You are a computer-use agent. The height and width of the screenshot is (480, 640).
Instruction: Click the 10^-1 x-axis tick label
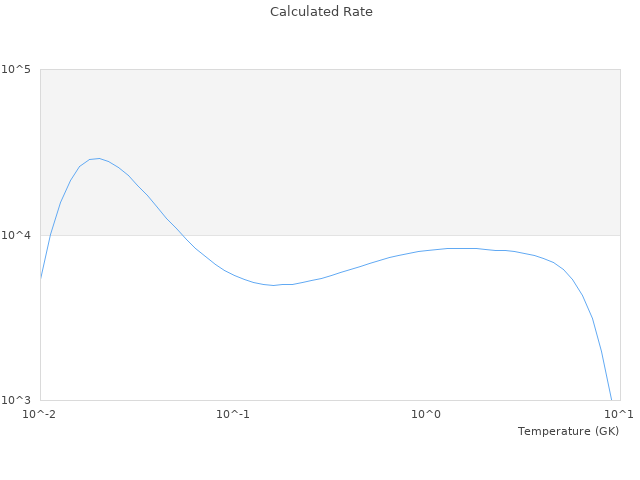pos(233,415)
